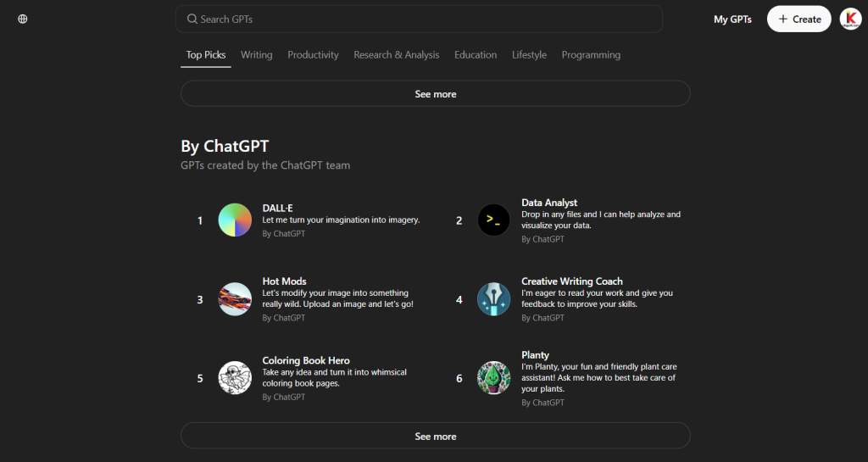
Task: Click the Creative Writing Coach pen icon
Action: [494, 298]
